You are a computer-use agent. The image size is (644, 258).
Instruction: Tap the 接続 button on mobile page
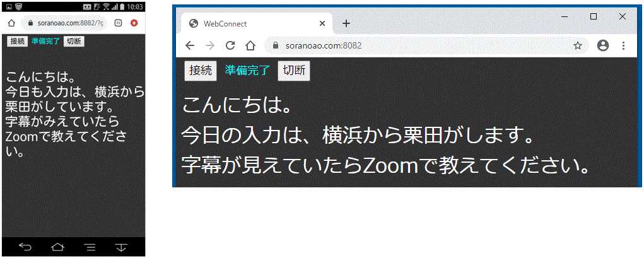click(17, 41)
